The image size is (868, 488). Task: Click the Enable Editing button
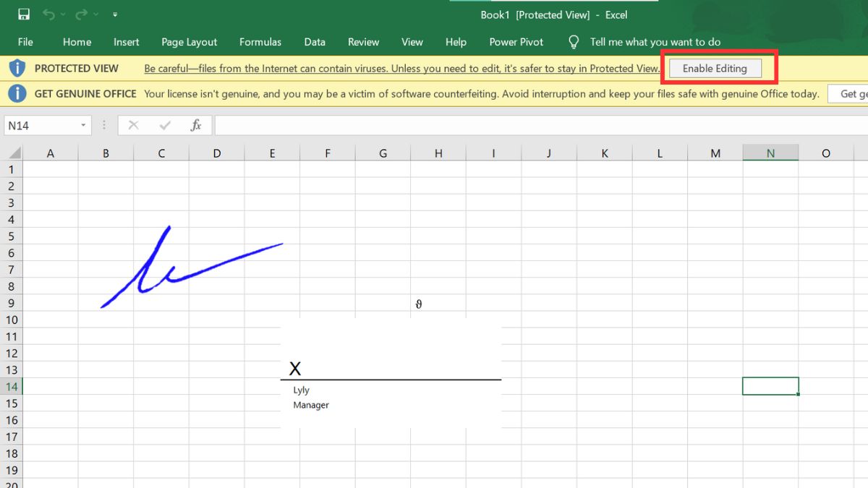tap(715, 69)
